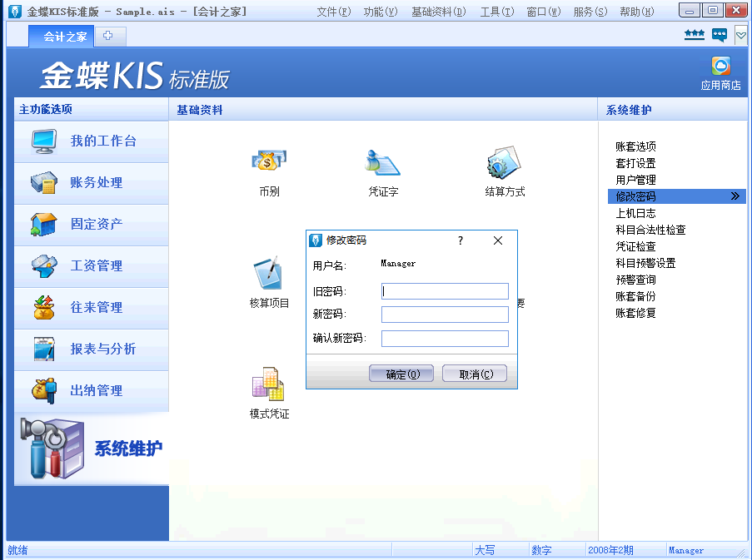The image size is (752, 560).
Task: Open 预警查询 in system maintenance list
Action: coord(635,280)
